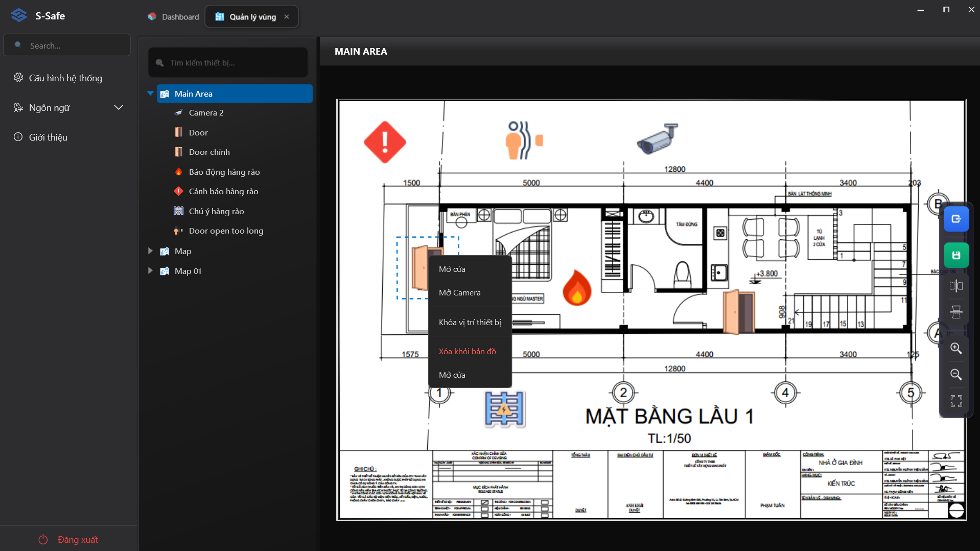Select the door-open-too-long sensor icon on the map
980x551 pixels.
point(524,141)
